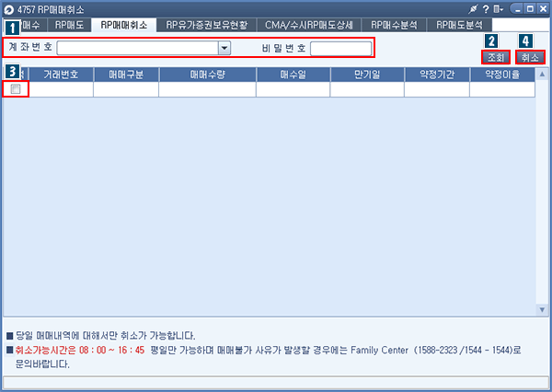Click the pin window icon in title bar
Screen dimensions: 552x392
(473, 9)
